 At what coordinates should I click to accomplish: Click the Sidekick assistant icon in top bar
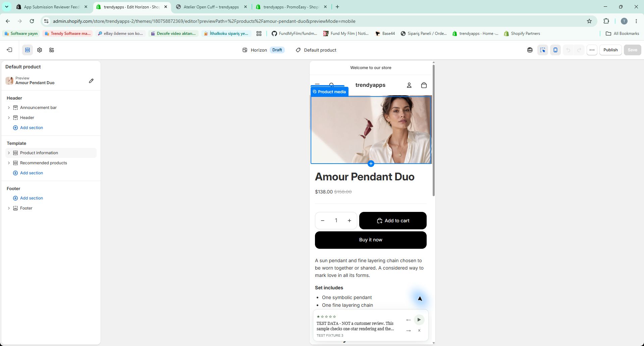(x=530, y=50)
